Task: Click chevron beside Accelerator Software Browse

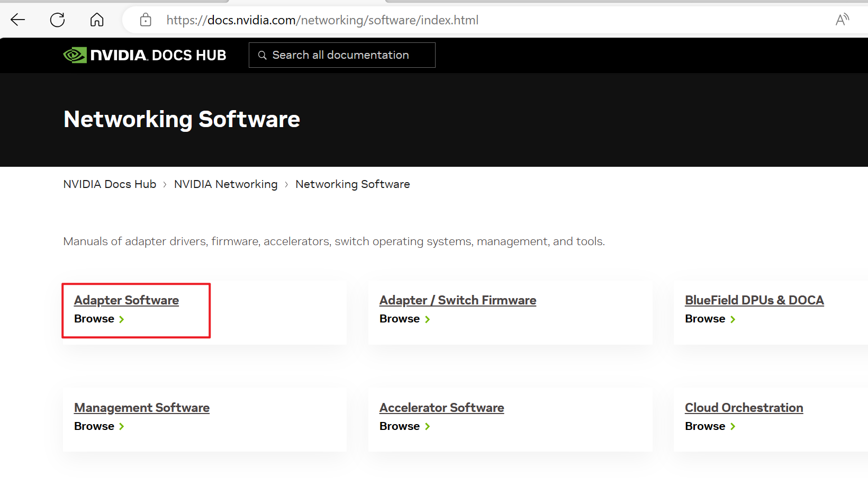Action: tap(427, 426)
